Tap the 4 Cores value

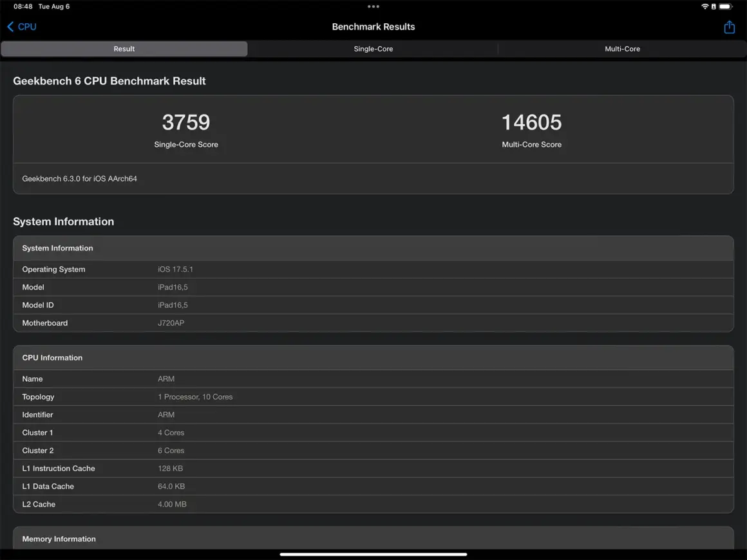click(x=171, y=433)
